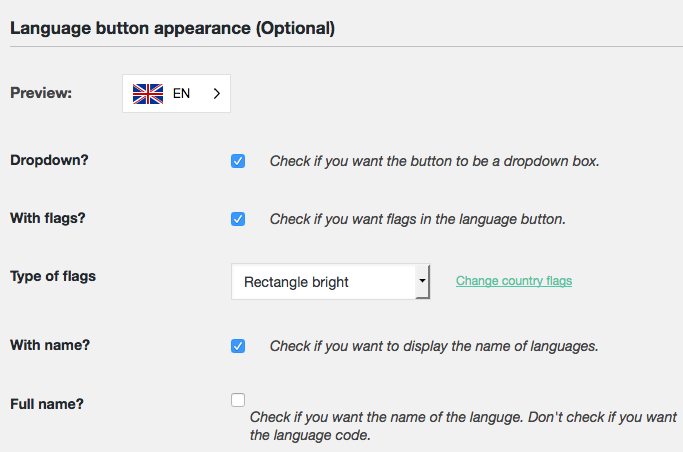Click the flags in language button description
683x452 pixels.
417,219
